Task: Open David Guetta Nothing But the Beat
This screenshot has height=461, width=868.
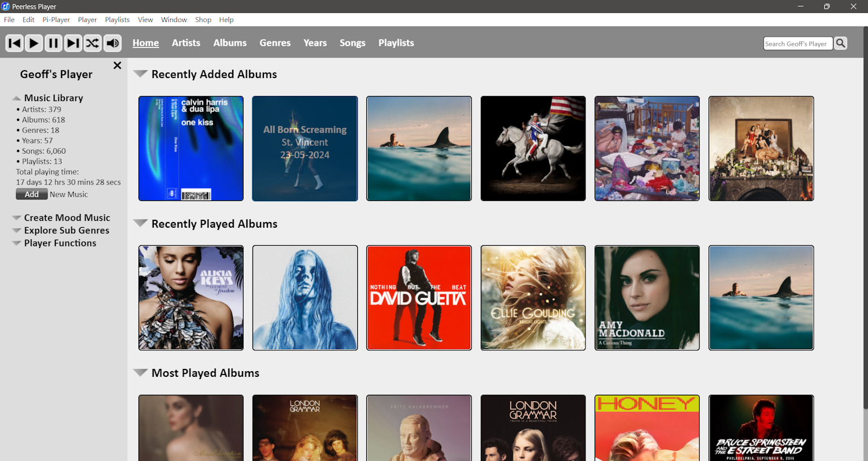Action: coord(419,298)
